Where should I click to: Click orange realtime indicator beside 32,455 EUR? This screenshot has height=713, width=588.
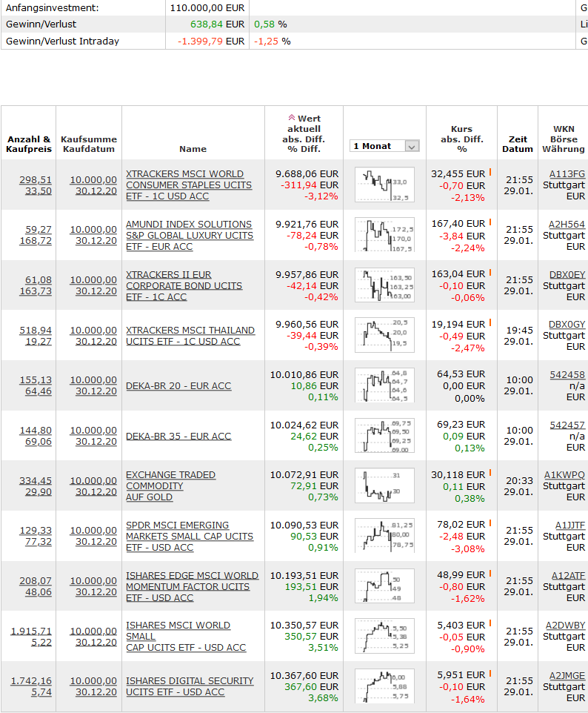click(490, 173)
